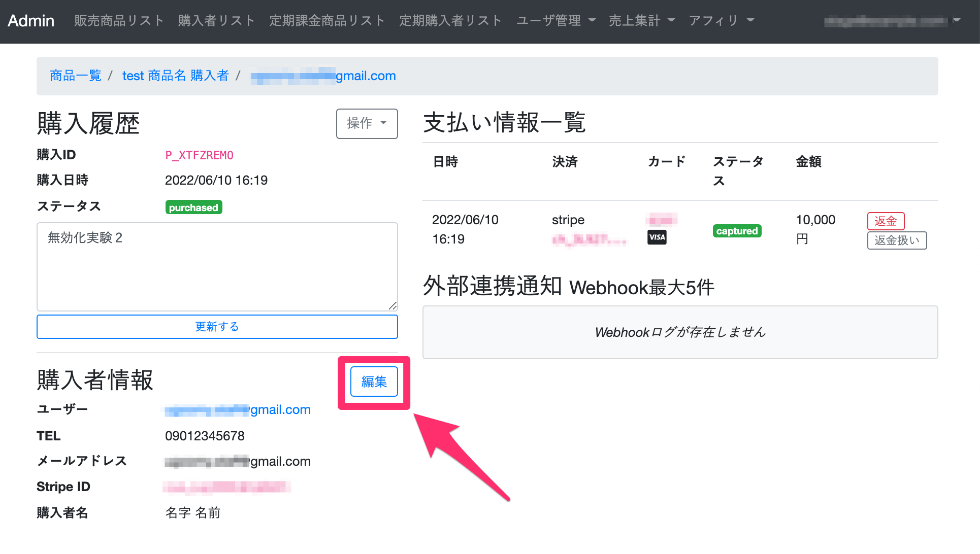The width and height of the screenshot is (980, 554).
Task: Click the red 返金 refund button
Action: pos(885,221)
